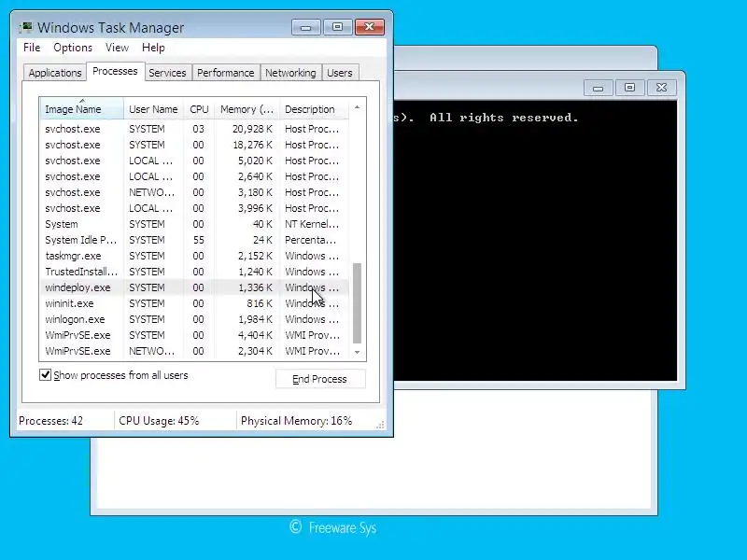Select the wininit.exe process
Screen dimensions: 747x560
click(194, 303)
